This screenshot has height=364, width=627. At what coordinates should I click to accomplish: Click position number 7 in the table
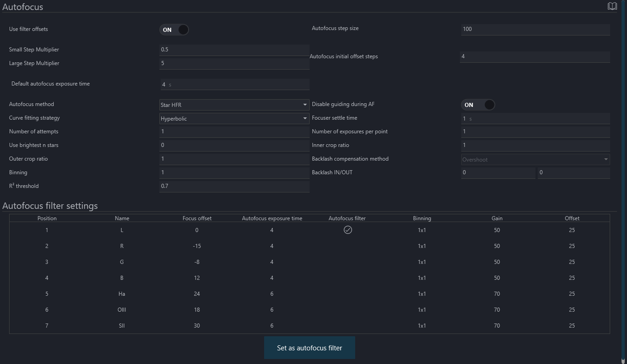(47, 326)
